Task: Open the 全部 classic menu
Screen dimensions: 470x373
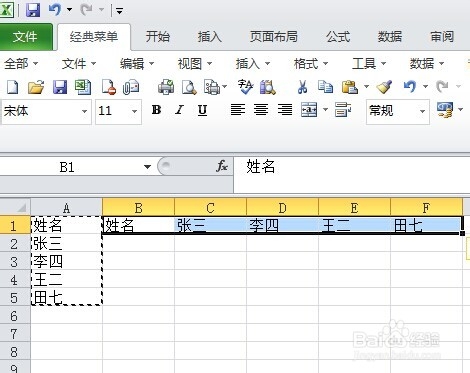Action: [21, 63]
